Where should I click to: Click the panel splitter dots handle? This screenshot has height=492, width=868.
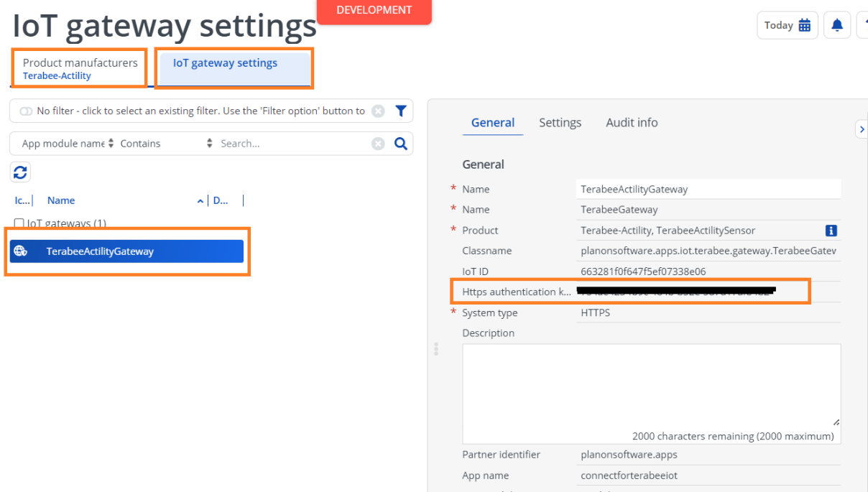pyautogui.click(x=435, y=349)
